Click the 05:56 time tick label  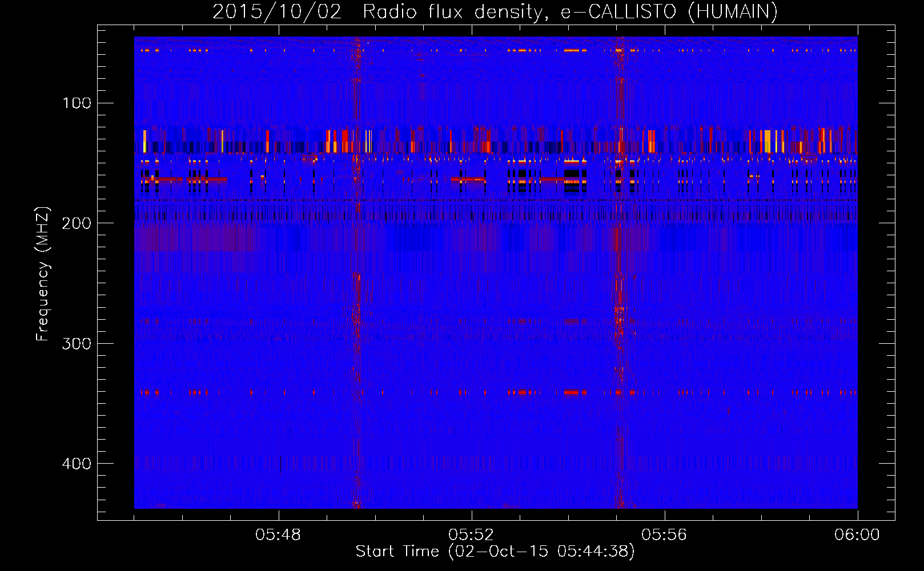(664, 535)
